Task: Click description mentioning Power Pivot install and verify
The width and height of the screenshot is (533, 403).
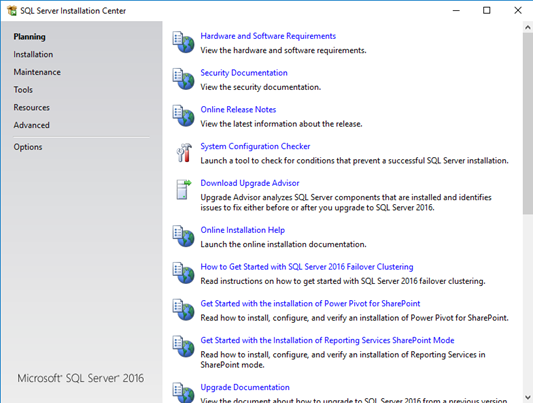Action: 354,318
